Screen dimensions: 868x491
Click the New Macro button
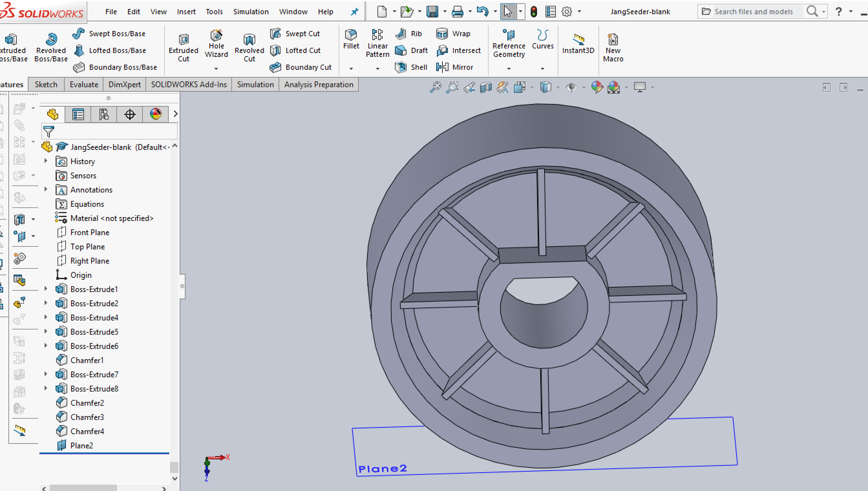[x=613, y=48]
